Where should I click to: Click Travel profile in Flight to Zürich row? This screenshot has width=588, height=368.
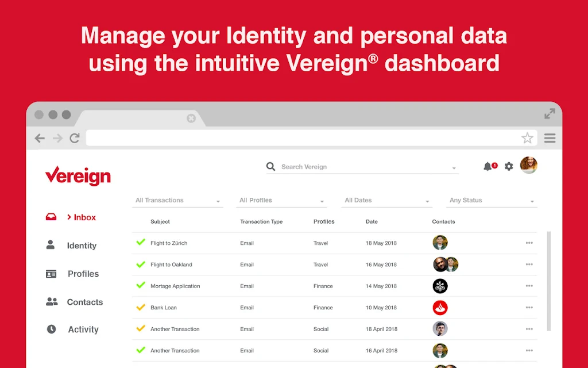320,243
